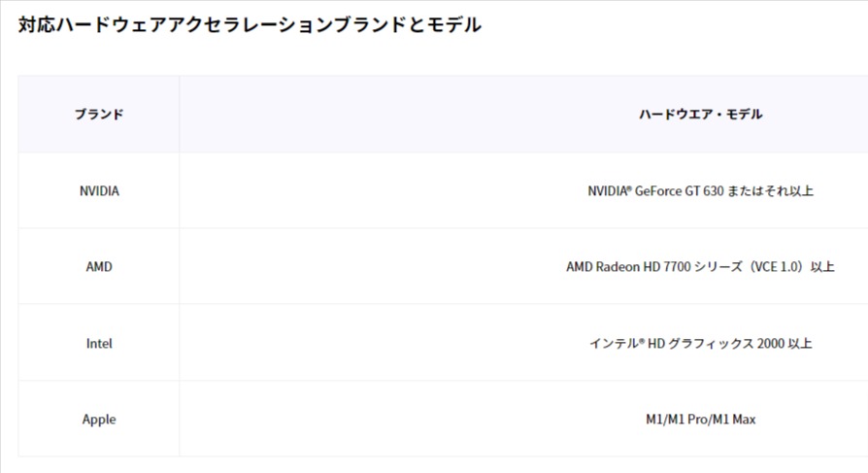Click the word ハードウェア in the heading
The width and height of the screenshot is (868, 473).
pos(101,25)
